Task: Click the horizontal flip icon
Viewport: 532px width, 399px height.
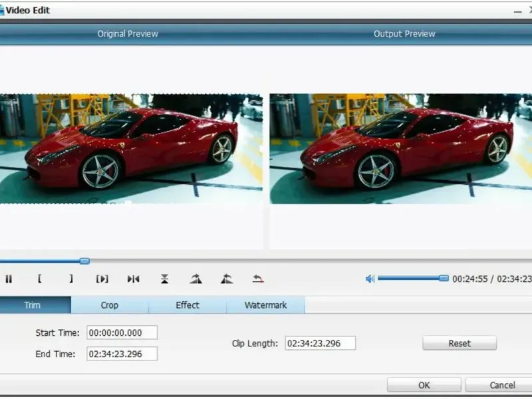Action: tap(134, 279)
